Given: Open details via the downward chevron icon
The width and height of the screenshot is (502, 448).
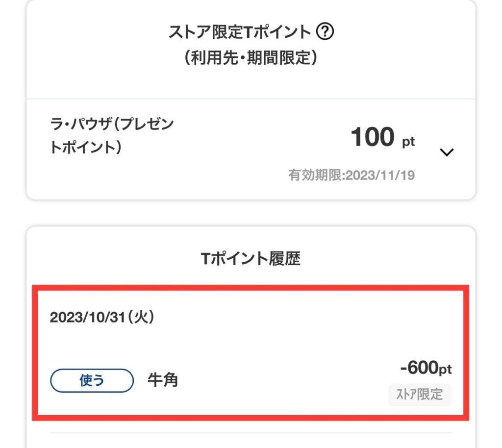Looking at the screenshot, I should click(446, 153).
